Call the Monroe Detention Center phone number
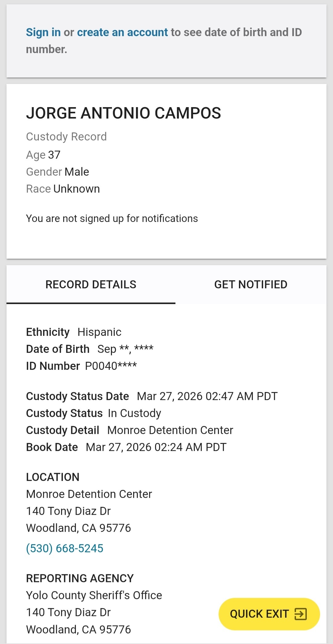This screenshot has width=333, height=644. pyautogui.click(x=65, y=548)
